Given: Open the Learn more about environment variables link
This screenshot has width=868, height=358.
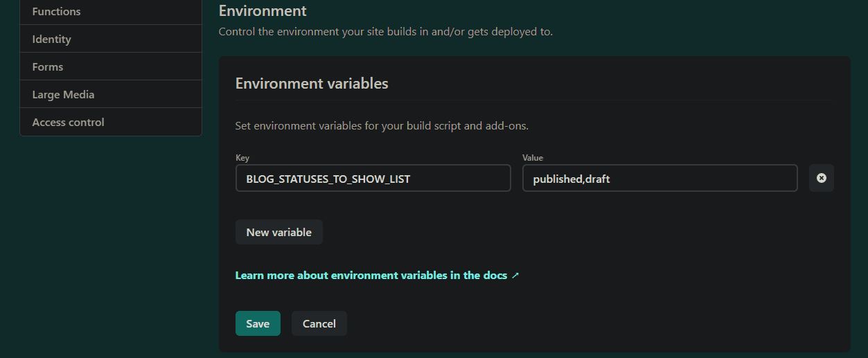Looking at the screenshot, I should point(371,275).
